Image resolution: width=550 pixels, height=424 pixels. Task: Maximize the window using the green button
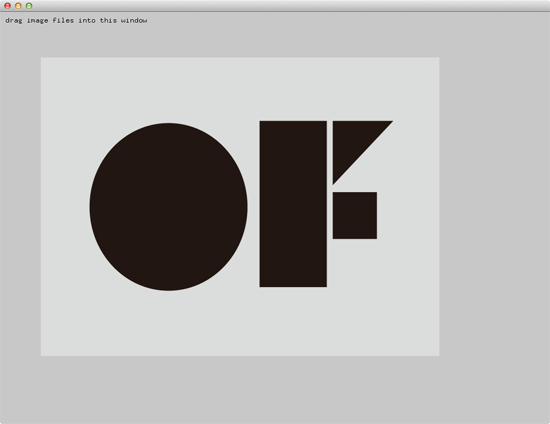point(29,6)
